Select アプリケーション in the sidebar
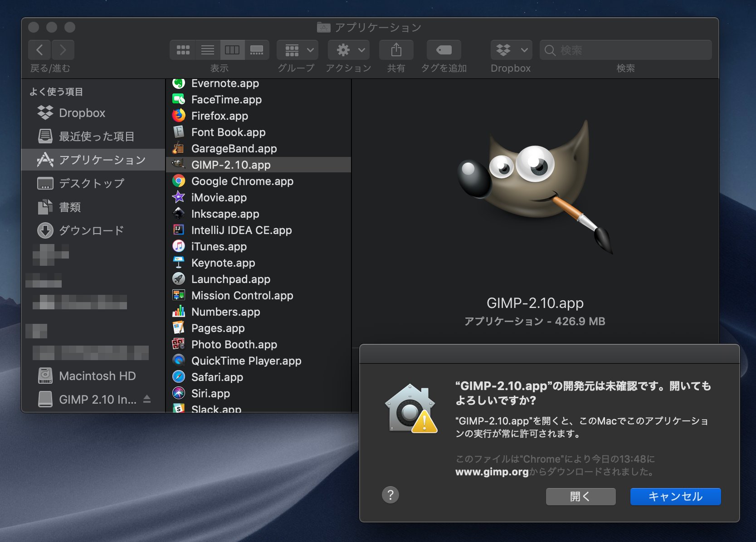The width and height of the screenshot is (756, 542). point(93,160)
